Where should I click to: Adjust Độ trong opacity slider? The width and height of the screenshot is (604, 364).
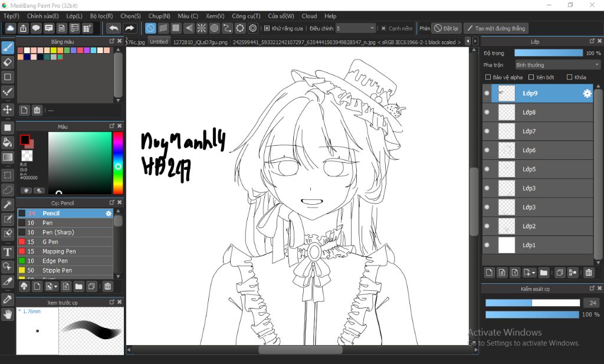[549, 53]
